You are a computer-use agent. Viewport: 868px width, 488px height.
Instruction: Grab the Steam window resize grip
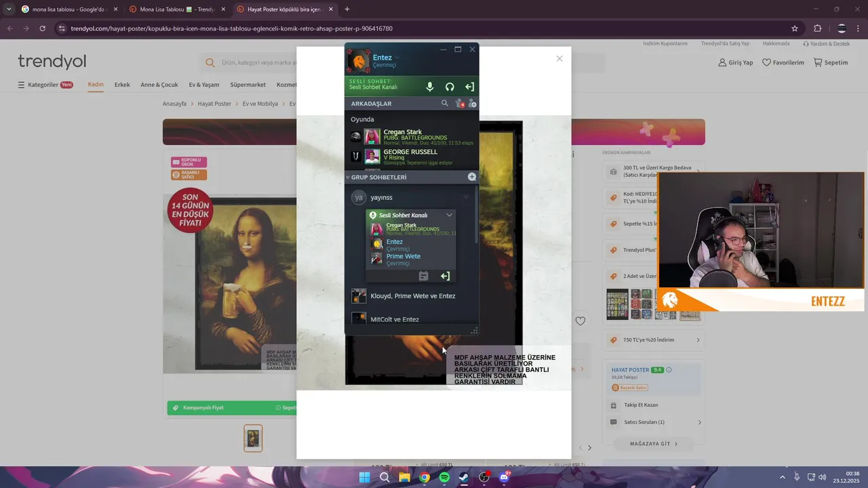(474, 331)
